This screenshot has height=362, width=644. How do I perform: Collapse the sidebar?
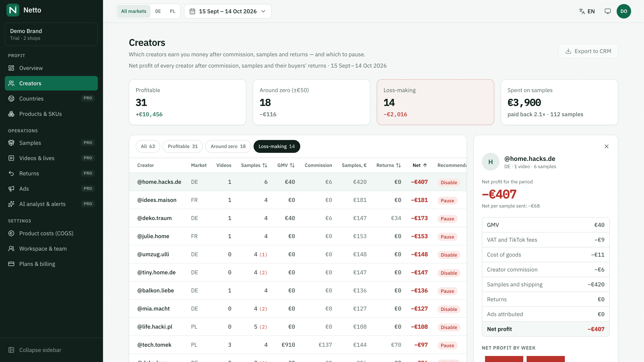(x=51, y=350)
